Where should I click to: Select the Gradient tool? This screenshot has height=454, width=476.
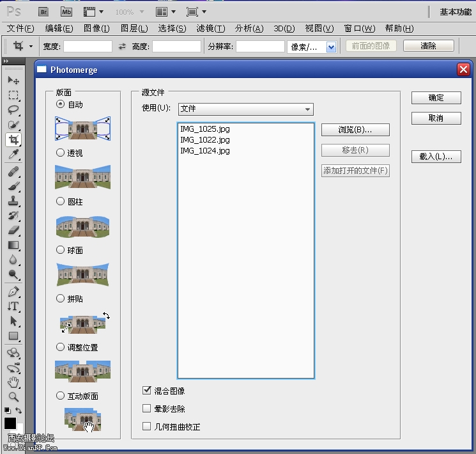click(x=13, y=245)
